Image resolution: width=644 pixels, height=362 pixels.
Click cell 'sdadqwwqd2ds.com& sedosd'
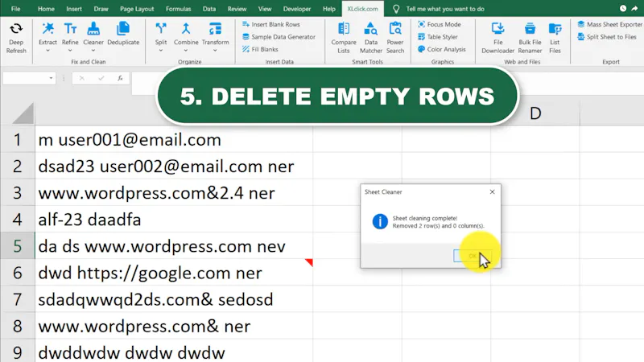[174, 299]
